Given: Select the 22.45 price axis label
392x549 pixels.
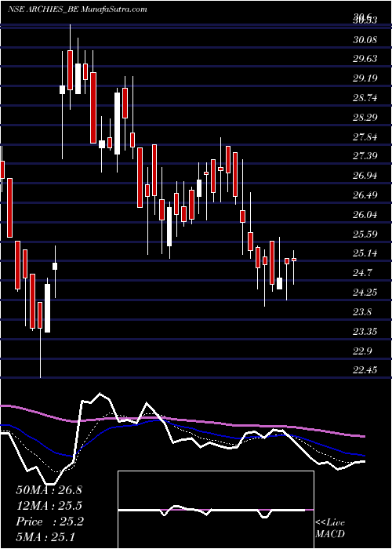Looking at the screenshot, I should (365, 370).
